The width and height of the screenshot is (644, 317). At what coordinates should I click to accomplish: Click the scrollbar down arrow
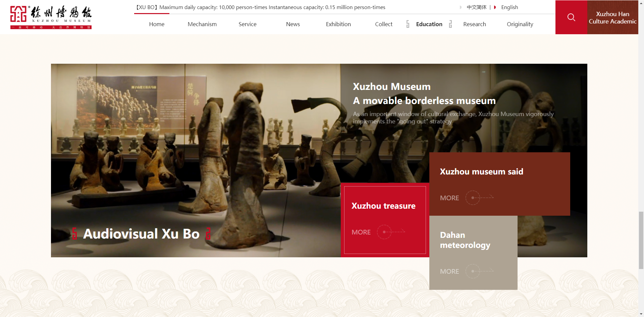[x=641, y=314]
